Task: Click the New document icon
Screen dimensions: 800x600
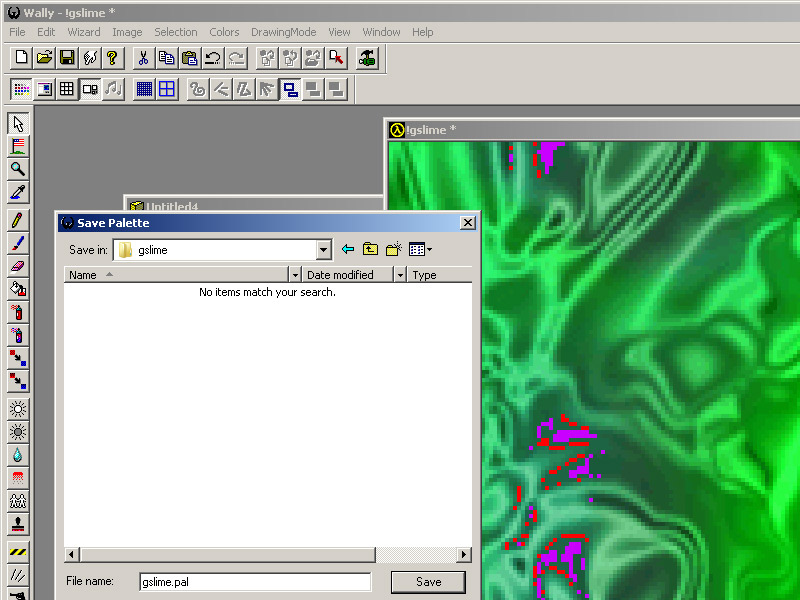Action: click(x=21, y=58)
